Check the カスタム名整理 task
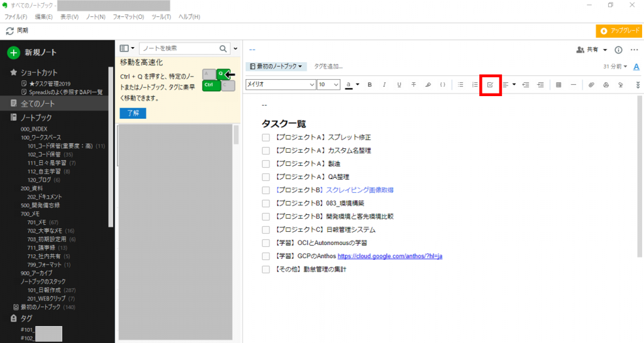The width and height of the screenshot is (644, 343). (x=266, y=151)
